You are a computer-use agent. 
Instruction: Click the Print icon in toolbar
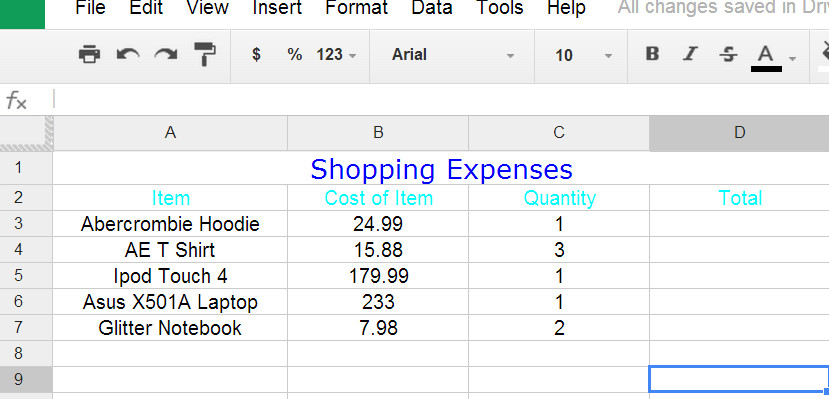(89, 54)
